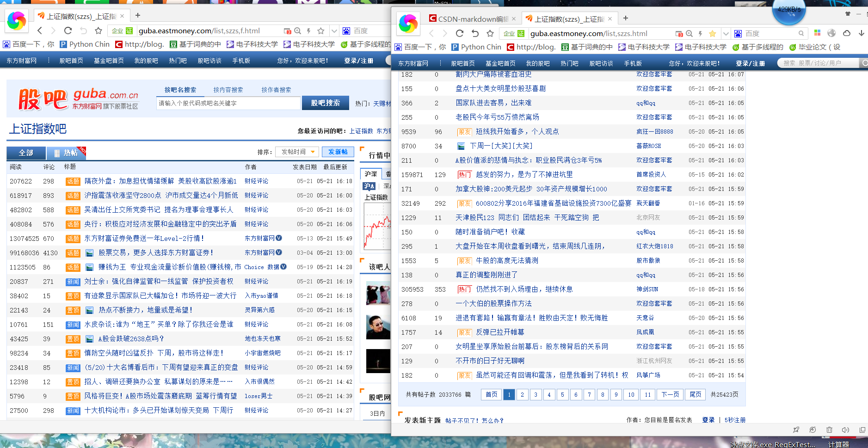Open browser logo menu in left window
The image size is (868, 448).
point(17,21)
